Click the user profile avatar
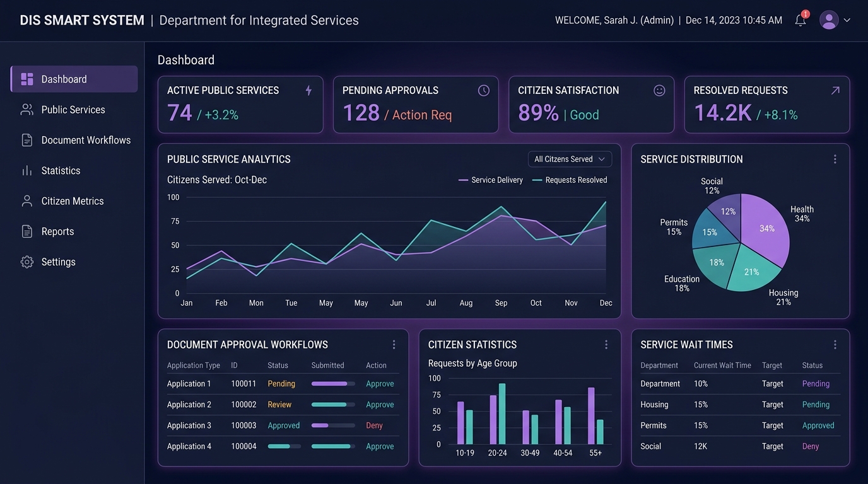 pyautogui.click(x=829, y=20)
